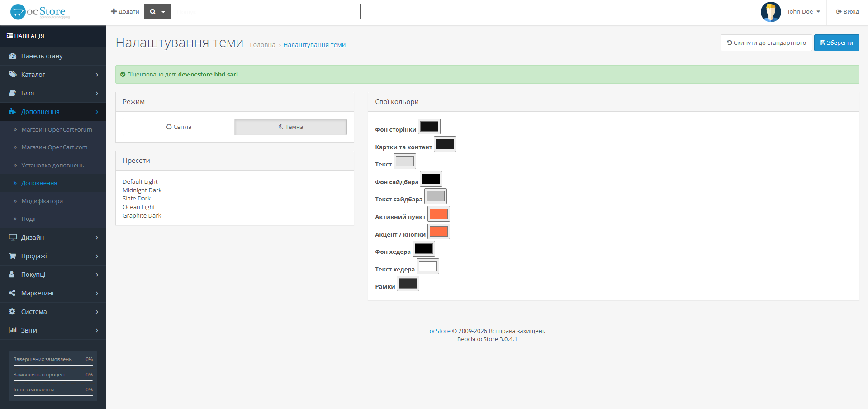868x409 pixels.
Task: Open the search filter dropdown
Action: (x=157, y=12)
